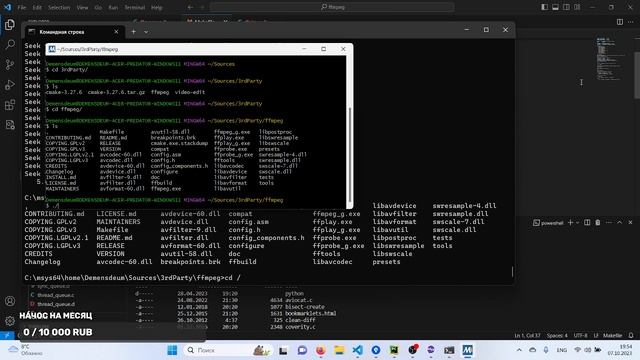Add new terminal in VS Code panel
This screenshot has height=360, width=640.
coord(571,222)
